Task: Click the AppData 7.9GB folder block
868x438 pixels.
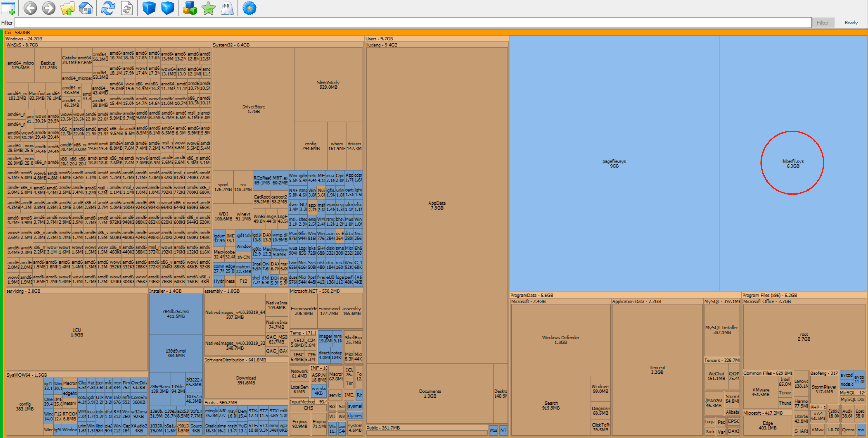Action: pos(437,205)
